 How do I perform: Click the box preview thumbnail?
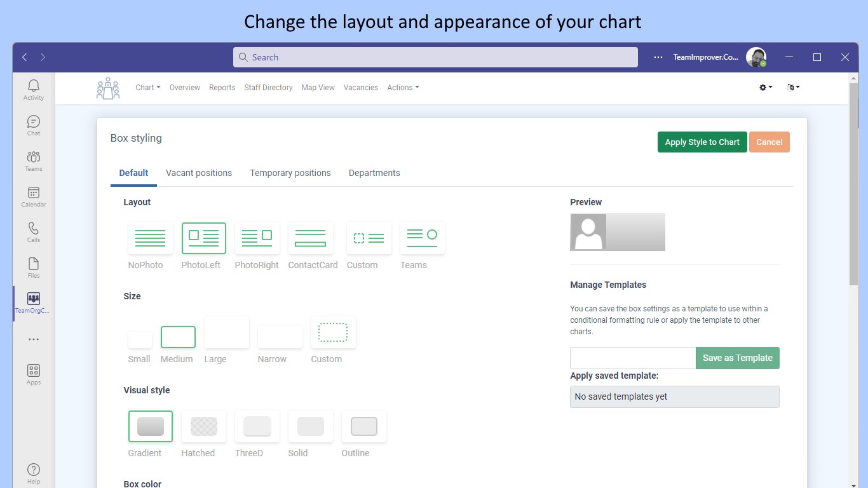point(618,232)
